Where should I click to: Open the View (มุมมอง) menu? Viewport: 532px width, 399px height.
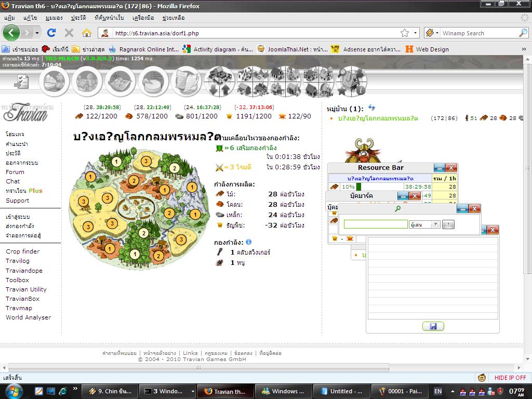pos(54,18)
